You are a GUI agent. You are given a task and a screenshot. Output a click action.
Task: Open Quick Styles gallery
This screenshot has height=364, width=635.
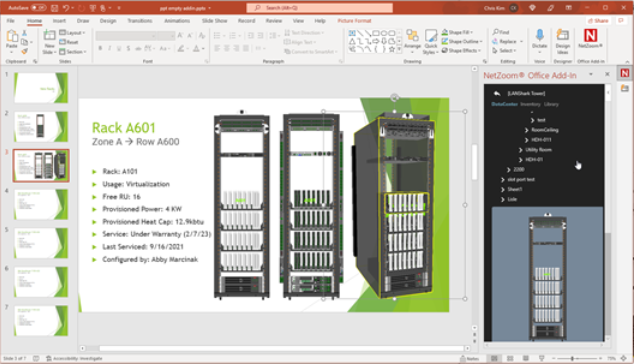pyautogui.click(x=430, y=42)
